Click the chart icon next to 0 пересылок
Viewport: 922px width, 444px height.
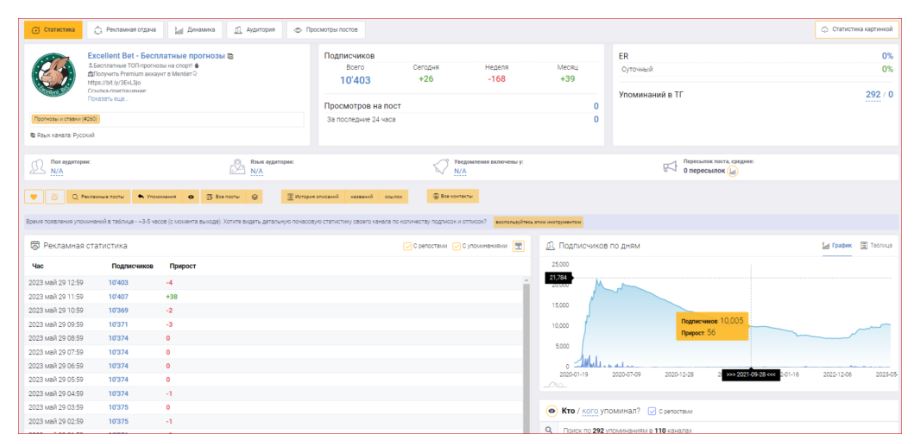coord(733,171)
